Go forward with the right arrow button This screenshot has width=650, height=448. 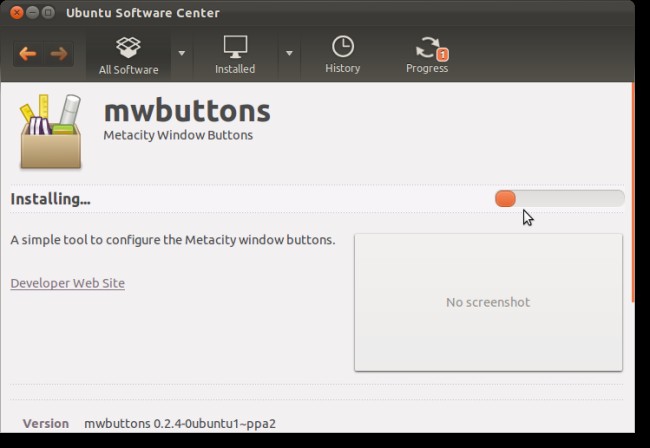click(59, 54)
